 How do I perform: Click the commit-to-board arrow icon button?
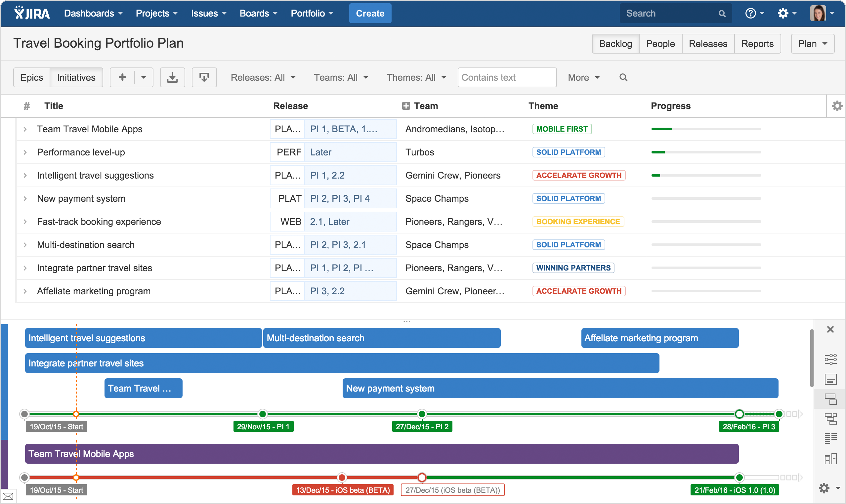coord(204,77)
